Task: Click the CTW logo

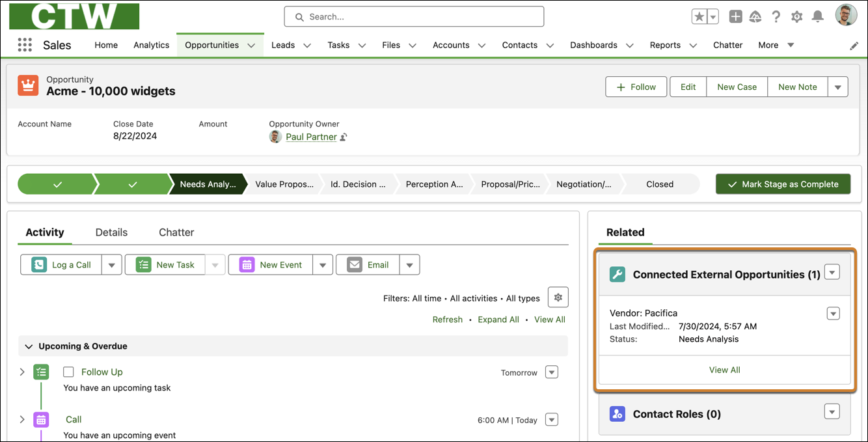Action: pyautogui.click(x=74, y=16)
